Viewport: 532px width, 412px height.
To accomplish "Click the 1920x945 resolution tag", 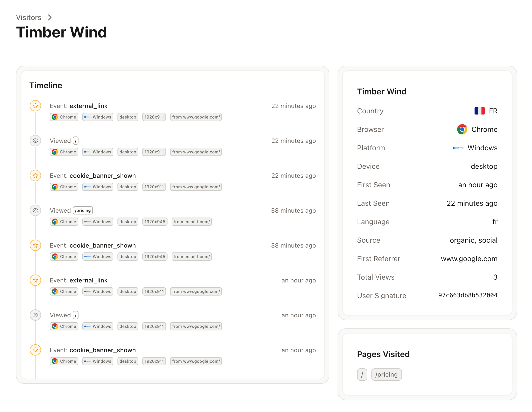I will point(155,221).
